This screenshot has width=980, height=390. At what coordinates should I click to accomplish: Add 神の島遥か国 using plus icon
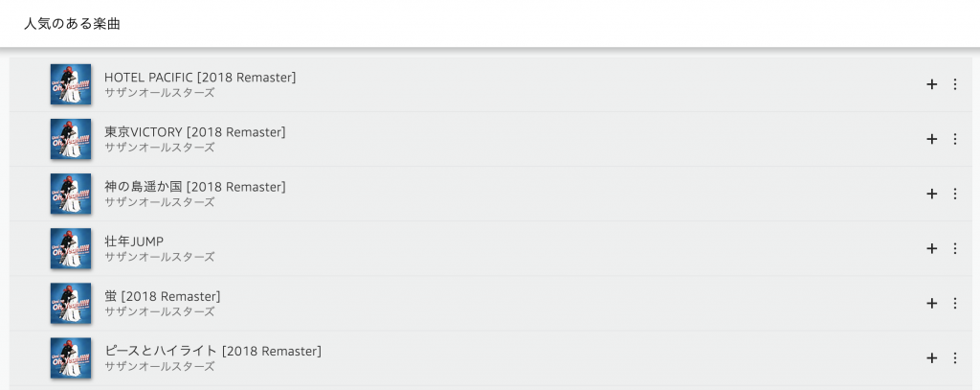pos(931,194)
